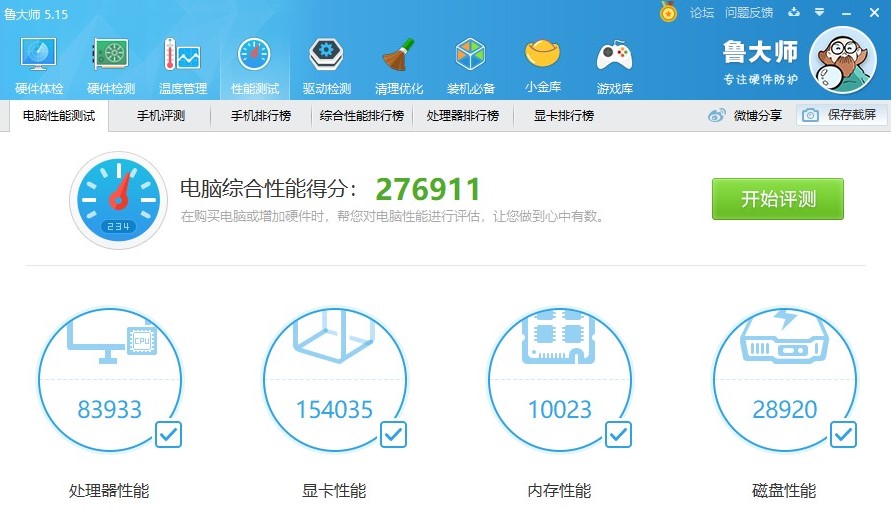Click the CPU monitor icon in processor circle

[112, 339]
